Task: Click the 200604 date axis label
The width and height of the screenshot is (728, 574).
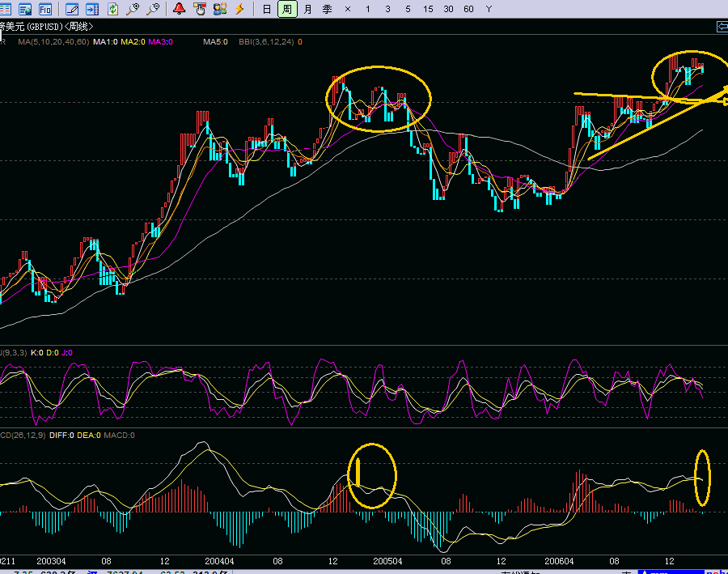Action: pyautogui.click(x=559, y=561)
